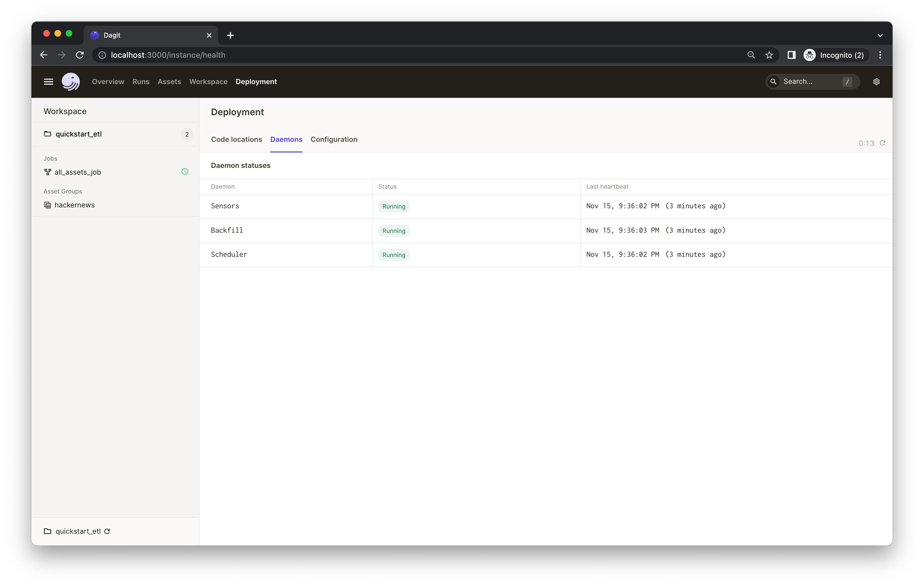Collapse the quickstart_etl repository section

pos(78,134)
